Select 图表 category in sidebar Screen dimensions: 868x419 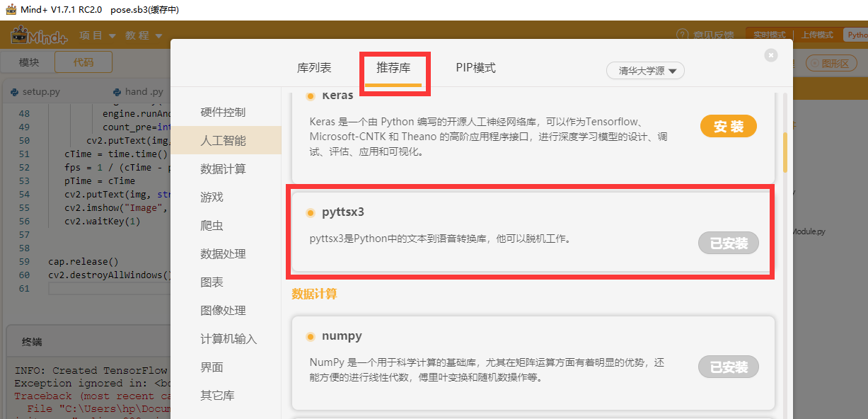[x=226, y=282]
